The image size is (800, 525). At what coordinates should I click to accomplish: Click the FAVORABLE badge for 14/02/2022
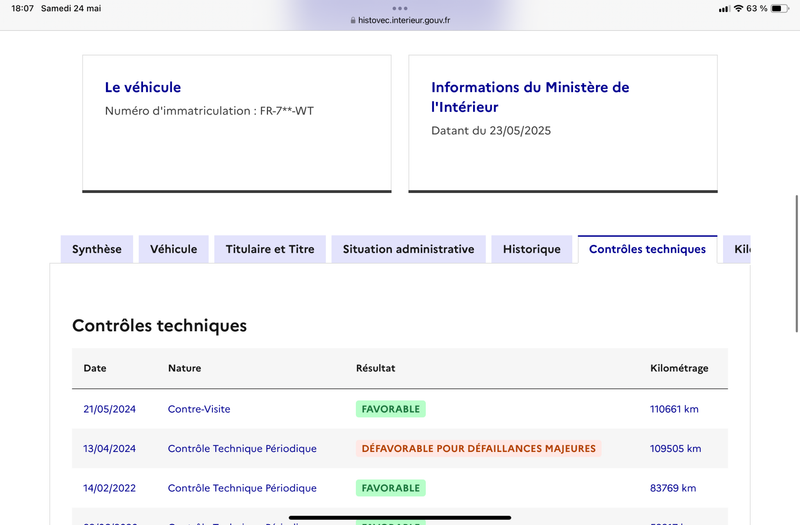click(391, 488)
